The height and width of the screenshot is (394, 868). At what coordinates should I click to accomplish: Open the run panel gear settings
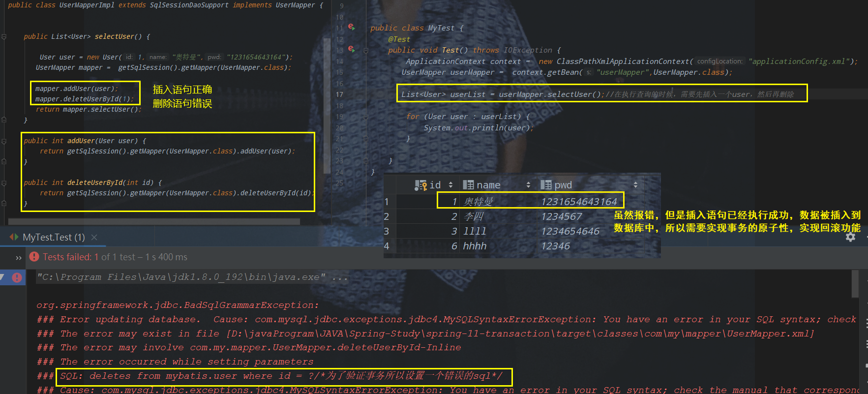[x=850, y=237]
